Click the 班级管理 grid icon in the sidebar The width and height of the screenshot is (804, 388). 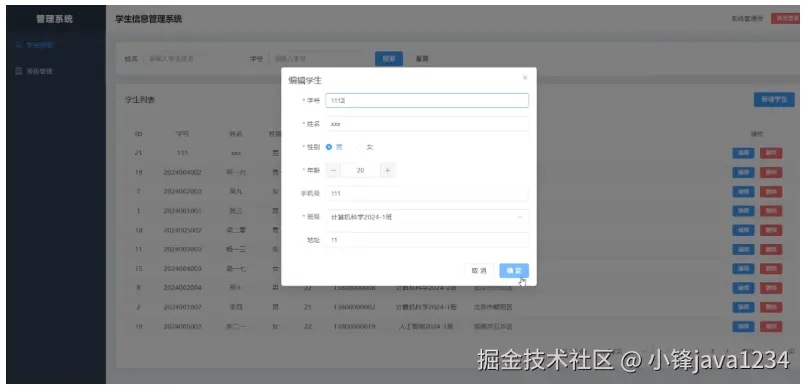point(19,71)
